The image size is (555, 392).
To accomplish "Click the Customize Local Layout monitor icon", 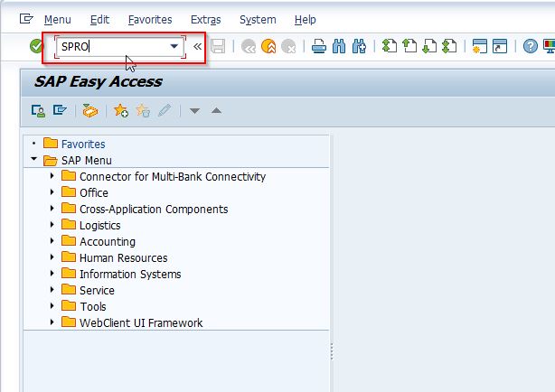I will [x=550, y=46].
